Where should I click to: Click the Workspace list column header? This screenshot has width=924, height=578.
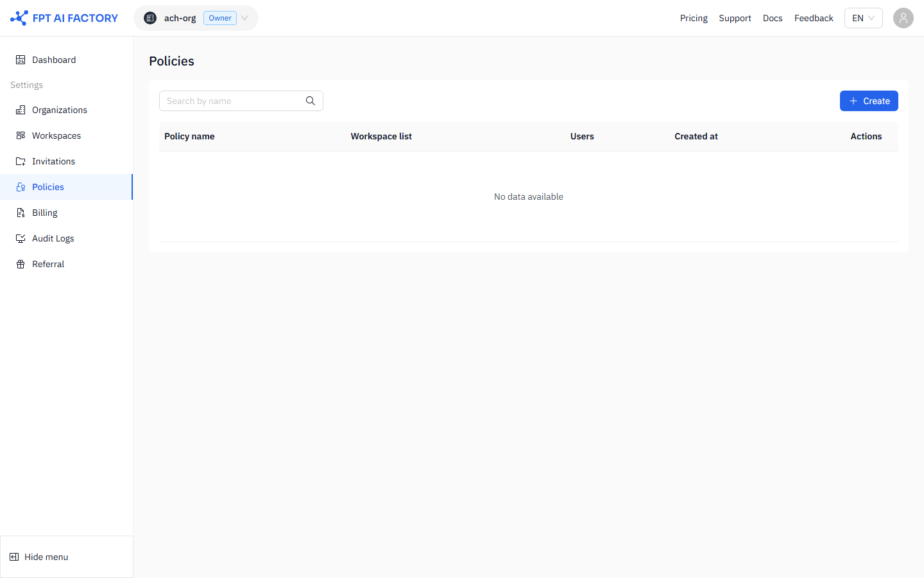click(381, 136)
